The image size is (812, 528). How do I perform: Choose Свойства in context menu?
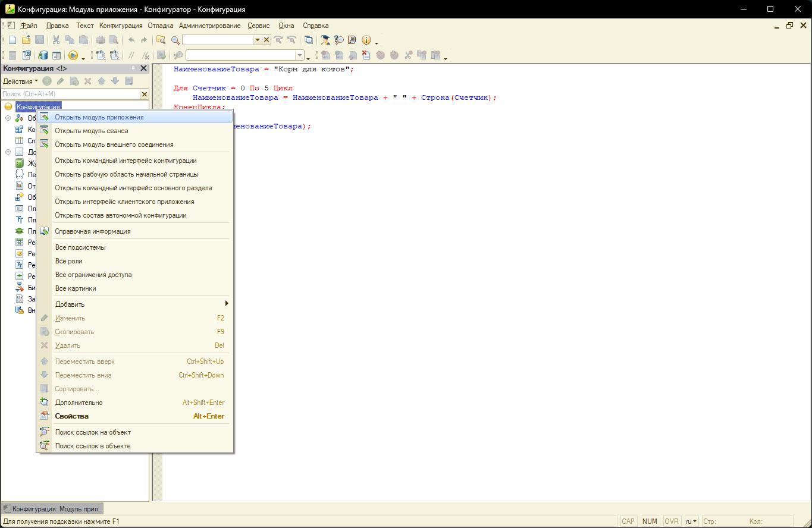pos(134,416)
